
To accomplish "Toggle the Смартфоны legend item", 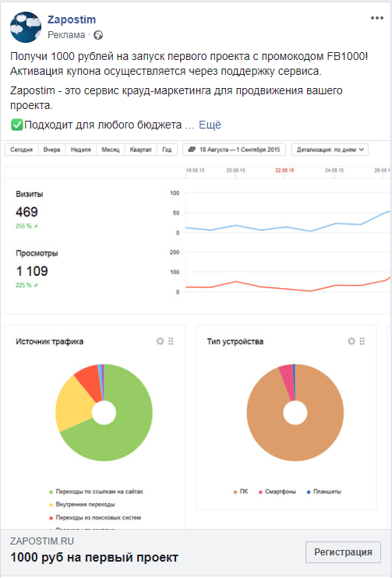I will (x=277, y=492).
